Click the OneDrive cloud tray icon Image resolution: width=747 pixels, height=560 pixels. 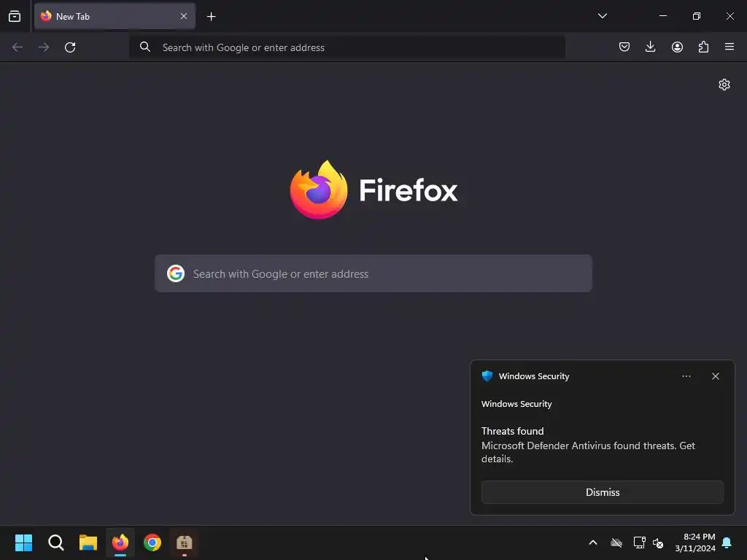pyautogui.click(x=616, y=542)
